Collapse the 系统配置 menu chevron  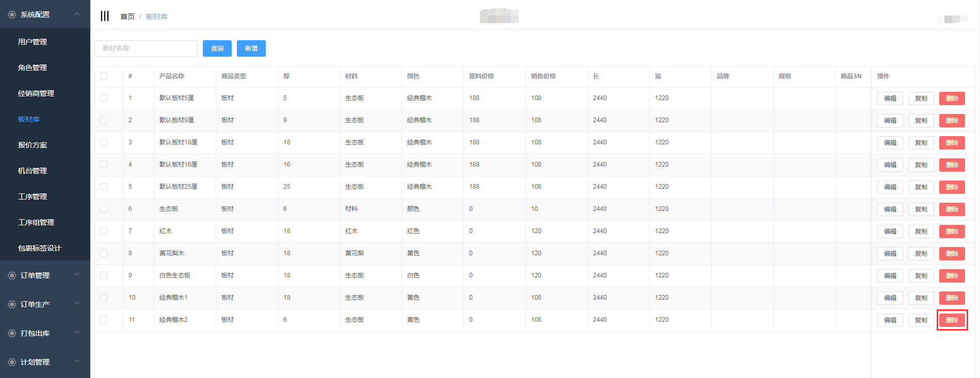77,14
